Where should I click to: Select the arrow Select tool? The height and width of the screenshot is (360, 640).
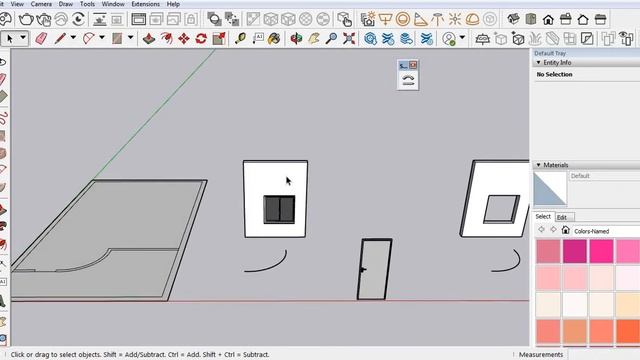10,38
